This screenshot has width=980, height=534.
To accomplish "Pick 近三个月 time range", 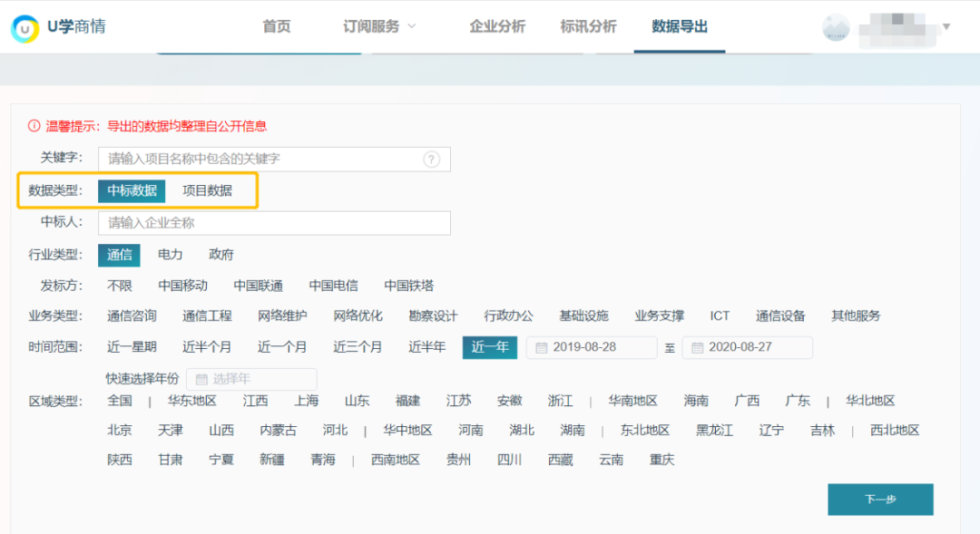I will [358, 347].
